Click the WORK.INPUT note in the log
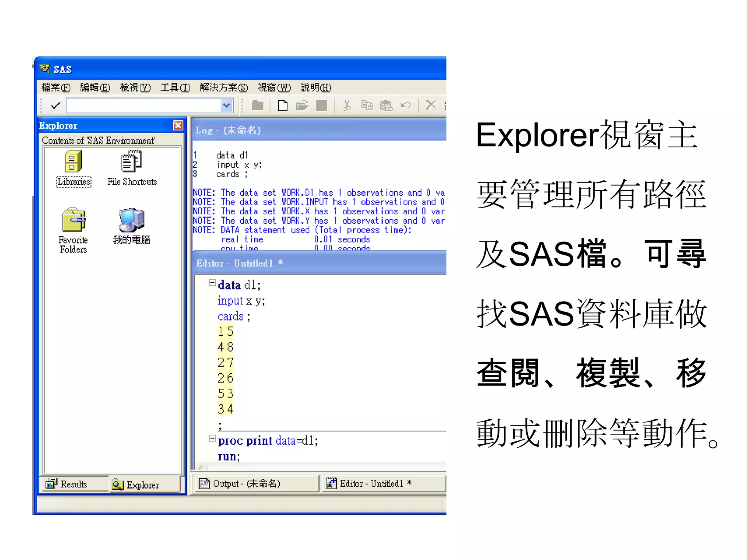The width and height of the screenshot is (747, 560). (x=319, y=202)
